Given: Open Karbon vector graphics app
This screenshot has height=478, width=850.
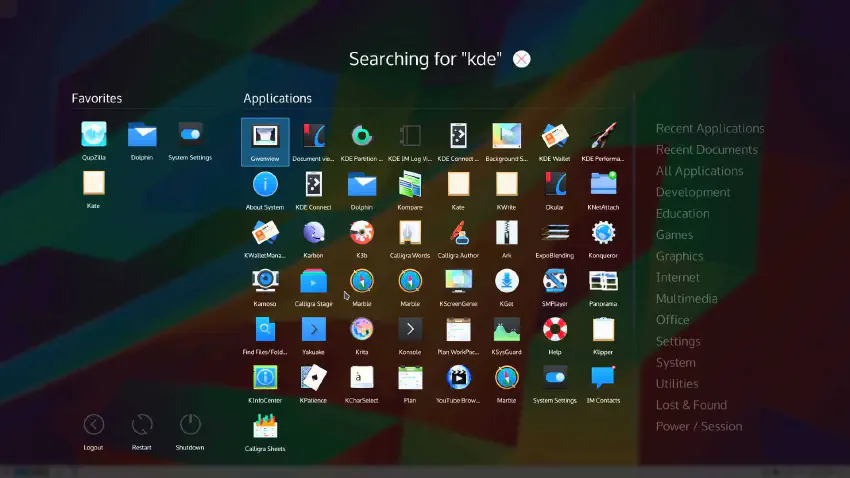Looking at the screenshot, I should click(x=313, y=238).
